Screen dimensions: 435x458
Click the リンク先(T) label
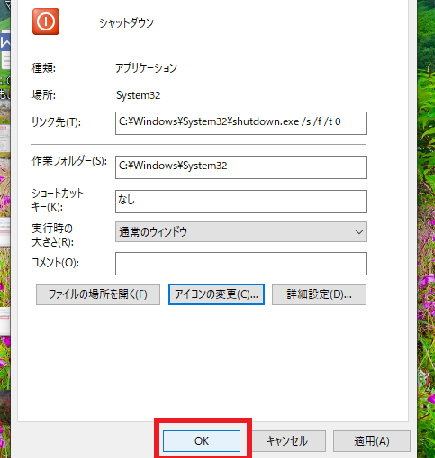tap(56, 122)
